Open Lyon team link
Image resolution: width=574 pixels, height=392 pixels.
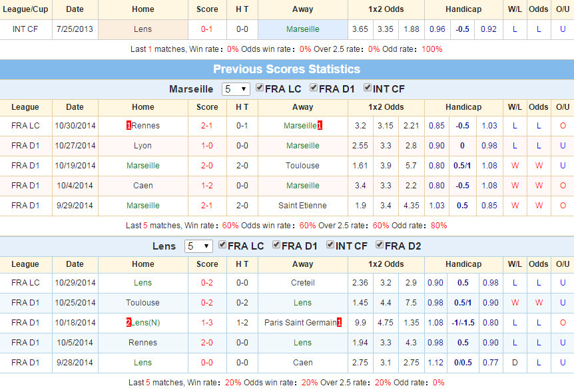(x=143, y=146)
